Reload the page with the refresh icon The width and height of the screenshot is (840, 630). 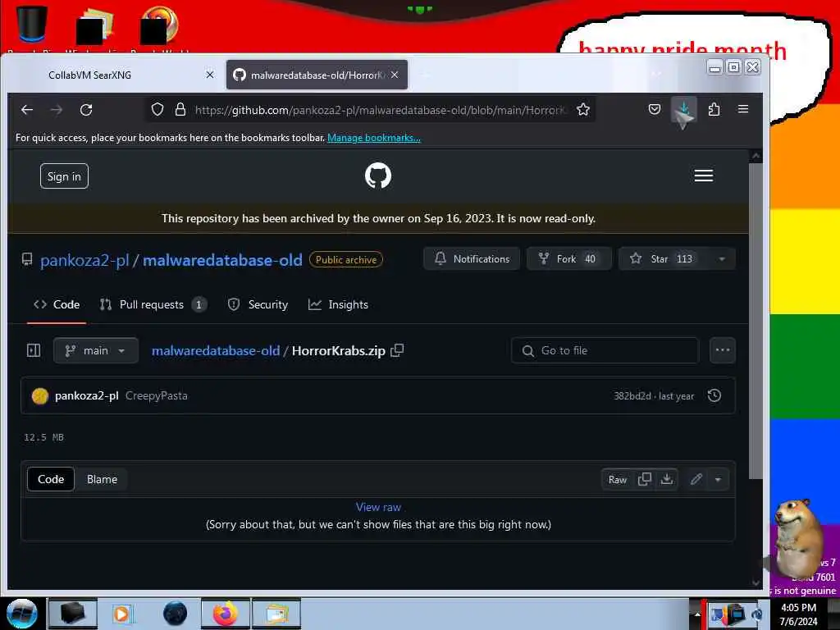click(x=86, y=110)
